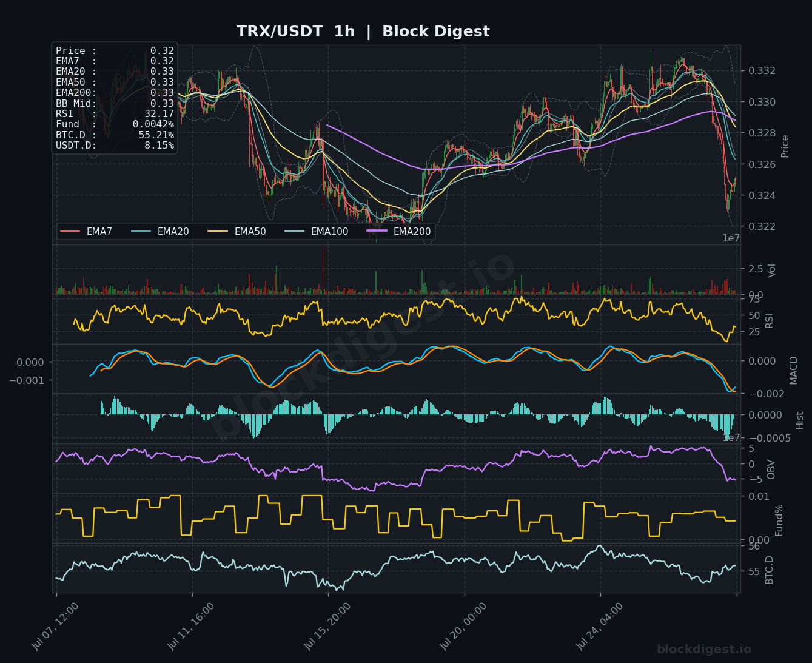Select the EMA200 legend entry
812x663 pixels.
pos(399,231)
